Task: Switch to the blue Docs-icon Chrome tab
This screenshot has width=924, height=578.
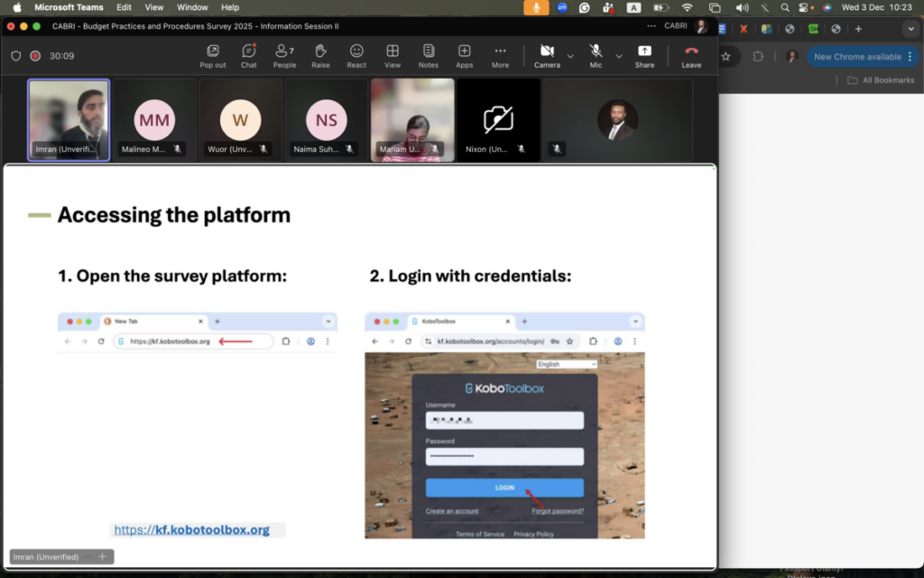Action: click(x=722, y=28)
